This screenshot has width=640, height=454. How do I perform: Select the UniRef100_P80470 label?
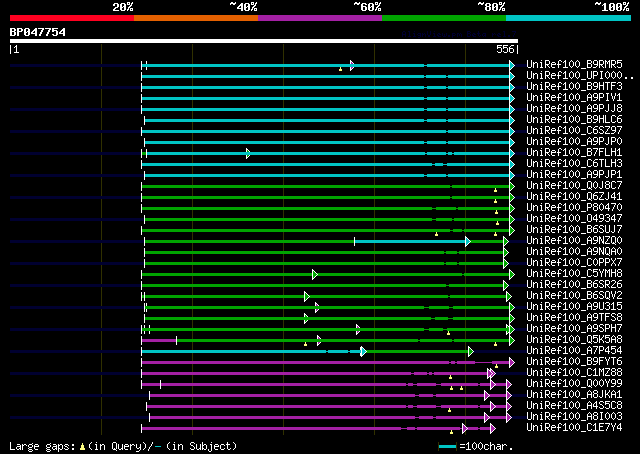pyautogui.click(x=574, y=208)
